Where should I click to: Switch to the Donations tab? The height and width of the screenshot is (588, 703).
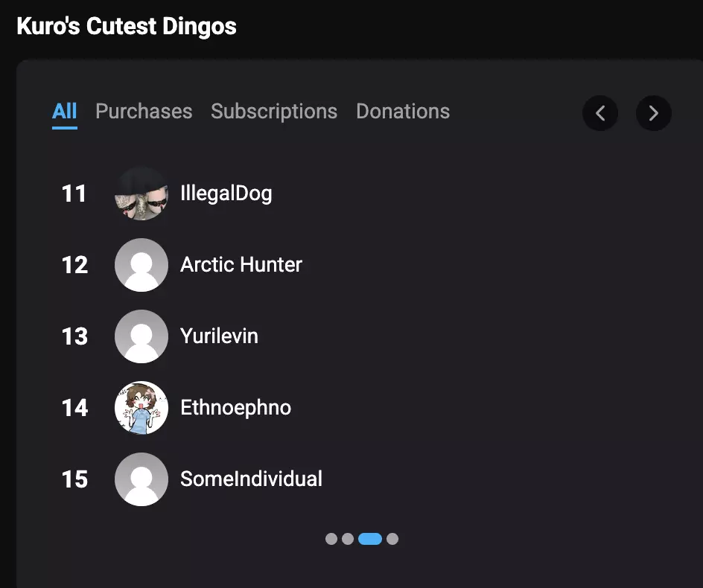click(403, 112)
